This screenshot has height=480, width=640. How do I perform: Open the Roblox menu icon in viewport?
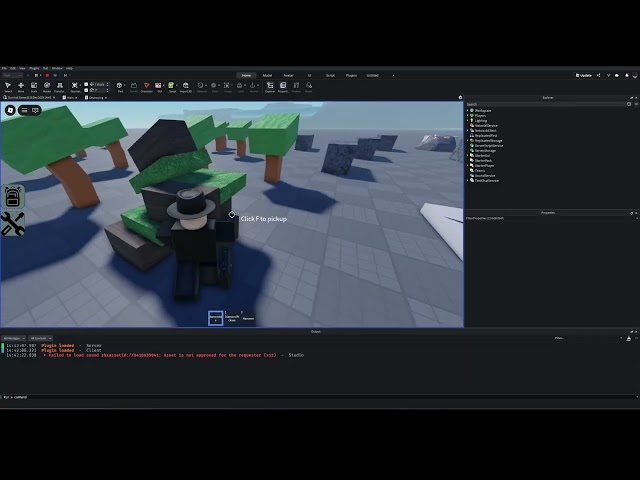coord(10,110)
